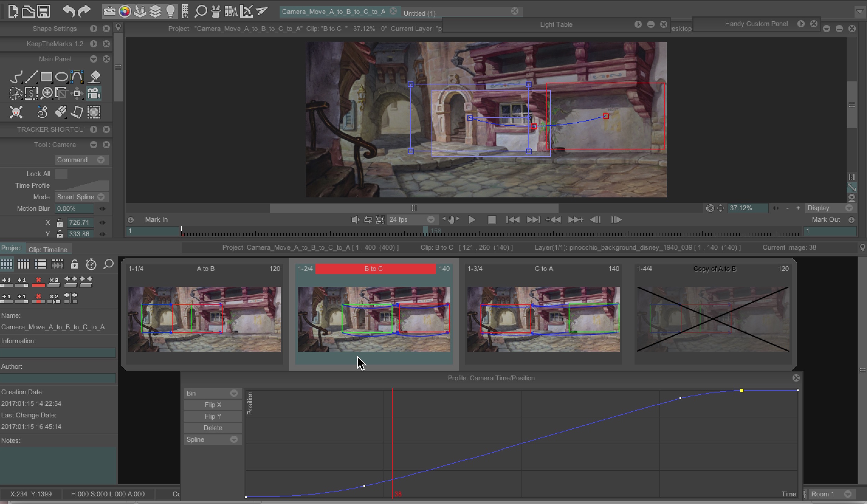867x504 pixels.
Task: Click the Time Profile curve slider
Action: pos(81,185)
